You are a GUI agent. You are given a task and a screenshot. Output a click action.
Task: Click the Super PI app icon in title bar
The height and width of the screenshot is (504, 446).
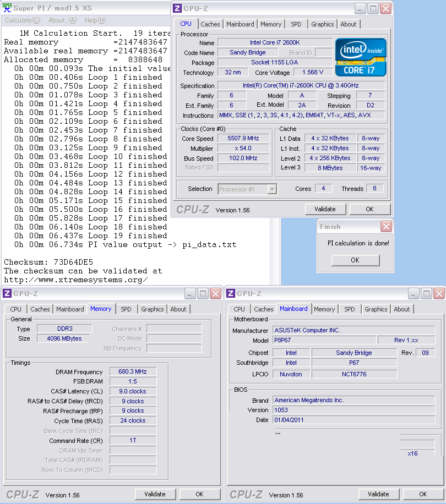coord(7,8)
